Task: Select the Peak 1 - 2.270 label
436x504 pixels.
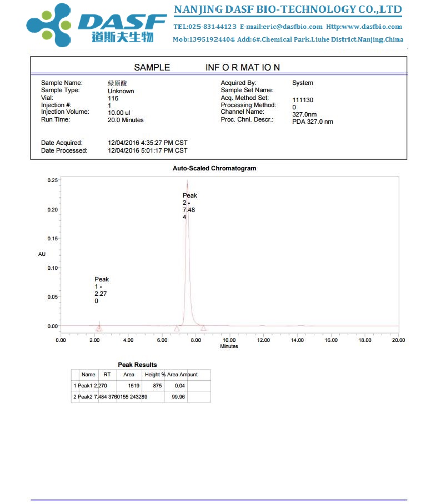Action: tap(101, 290)
